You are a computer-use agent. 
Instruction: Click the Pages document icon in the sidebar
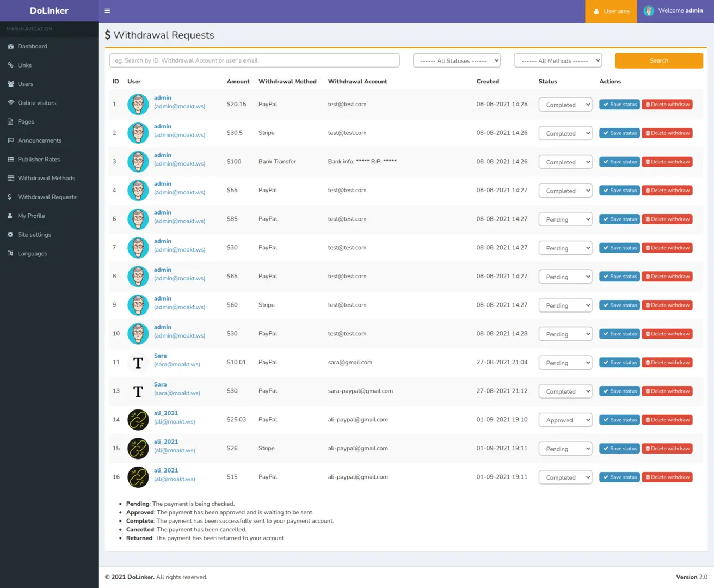(x=10, y=122)
